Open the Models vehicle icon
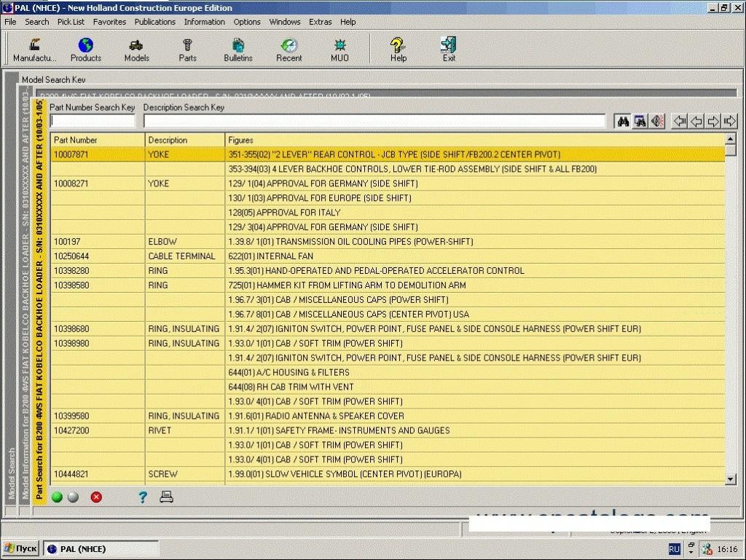Image resolution: width=746 pixels, height=560 pixels. [x=136, y=50]
